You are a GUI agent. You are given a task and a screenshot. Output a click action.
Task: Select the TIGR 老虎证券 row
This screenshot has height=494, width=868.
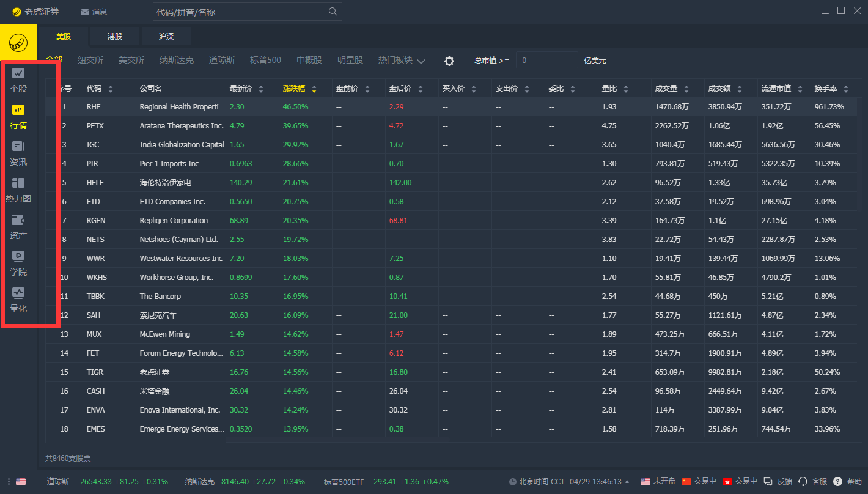(451, 372)
